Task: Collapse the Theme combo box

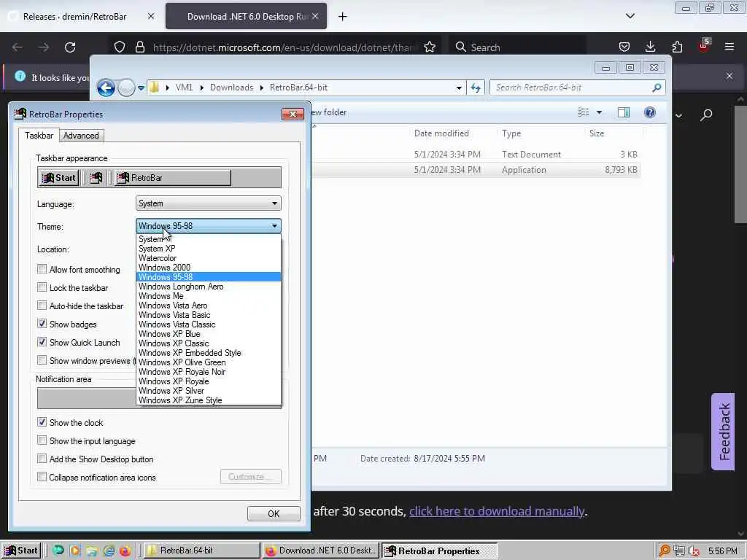Action: [x=208, y=226]
